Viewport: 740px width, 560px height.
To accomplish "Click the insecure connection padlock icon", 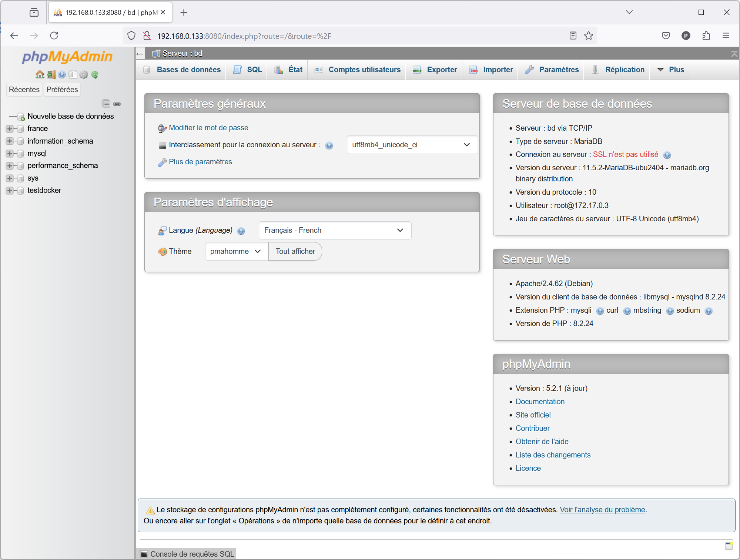I will tap(147, 36).
